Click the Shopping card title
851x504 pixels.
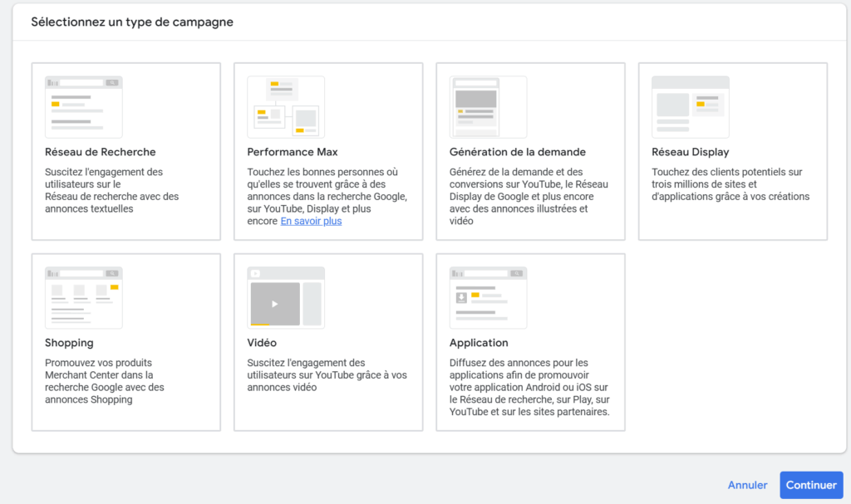click(70, 343)
